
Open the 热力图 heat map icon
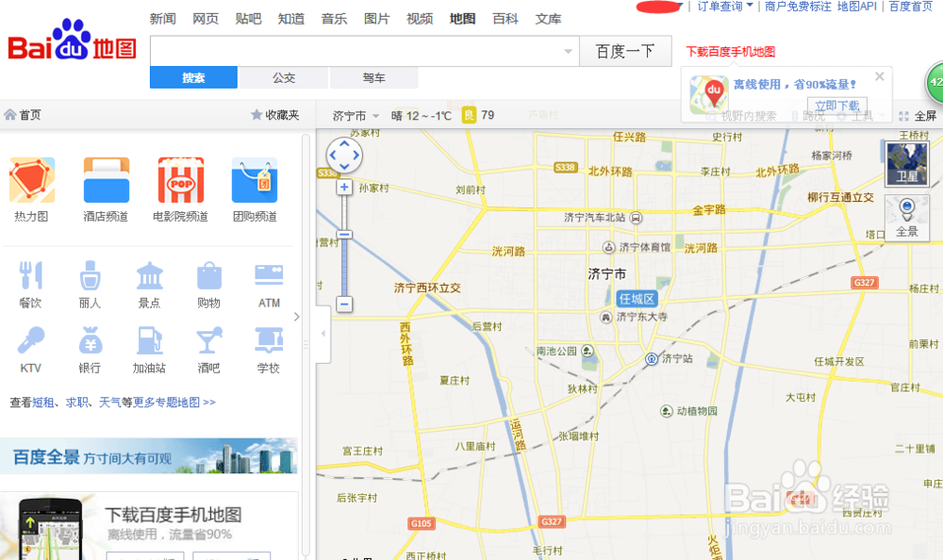pos(32,180)
